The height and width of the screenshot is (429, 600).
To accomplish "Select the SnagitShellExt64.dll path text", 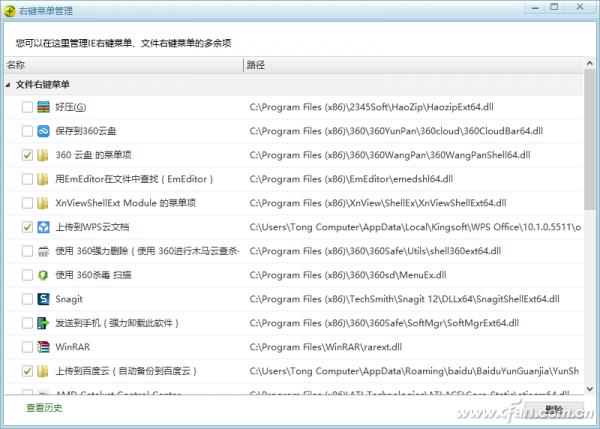I will [404, 299].
